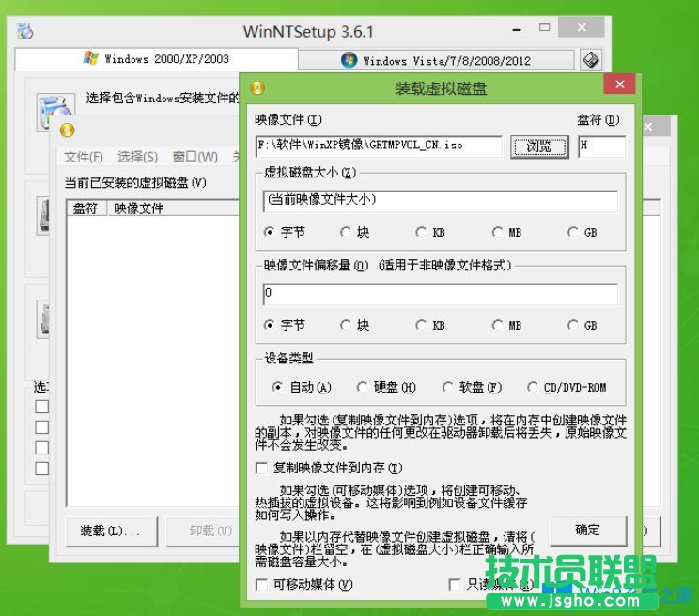
Task: Maximize the WinNTSetup window
Action: pos(544,27)
